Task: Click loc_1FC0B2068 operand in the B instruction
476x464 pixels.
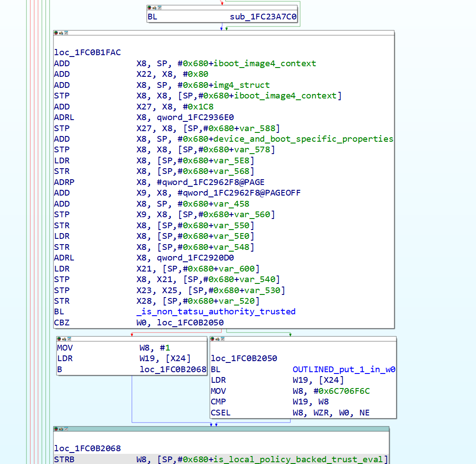Action: (x=173, y=370)
